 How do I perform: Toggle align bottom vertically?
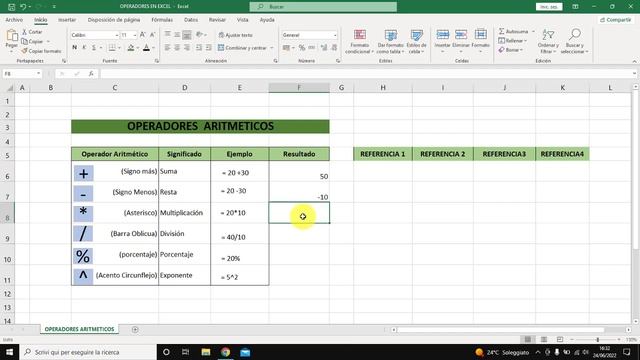[187, 35]
